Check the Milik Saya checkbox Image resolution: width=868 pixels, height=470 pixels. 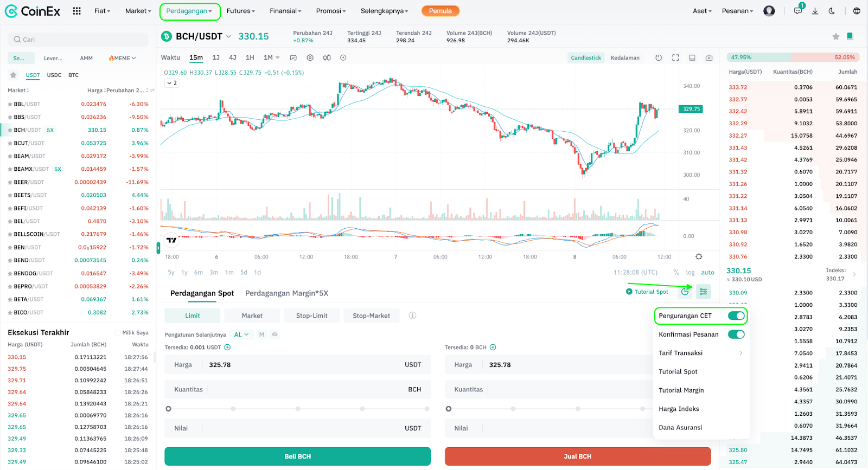point(117,333)
